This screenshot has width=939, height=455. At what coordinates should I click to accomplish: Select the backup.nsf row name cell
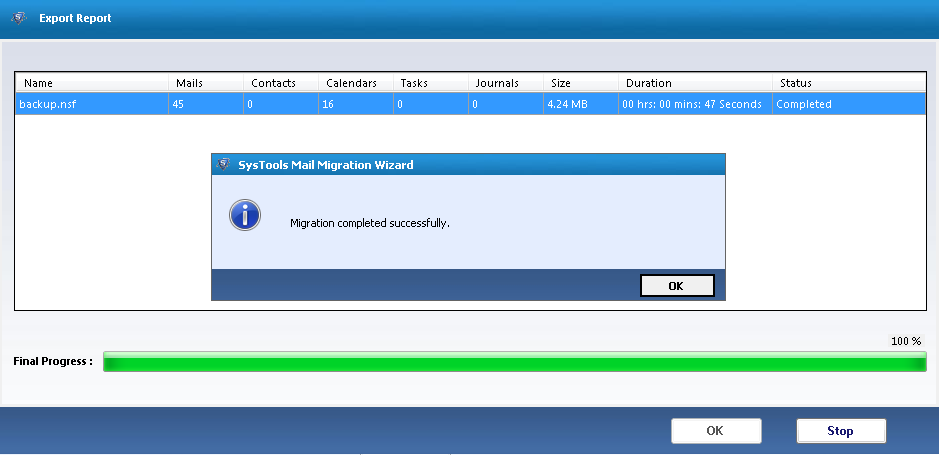92,104
